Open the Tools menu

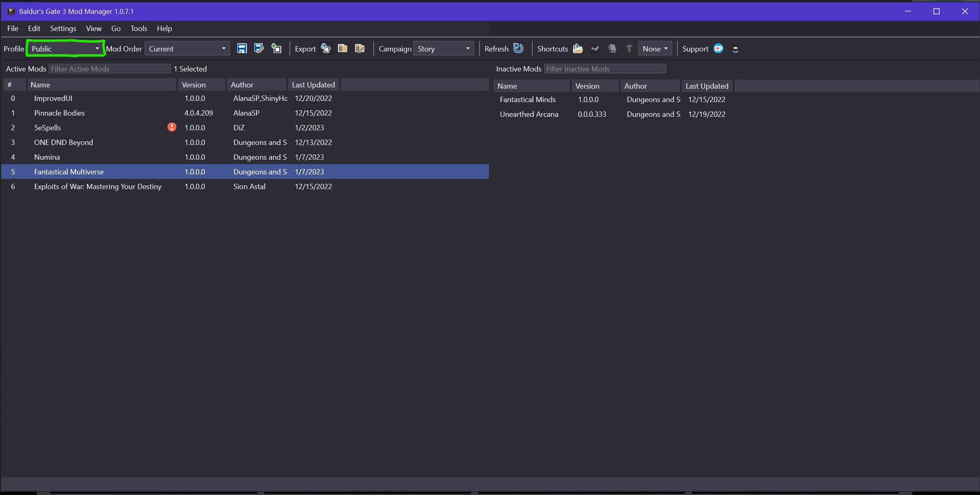[139, 29]
